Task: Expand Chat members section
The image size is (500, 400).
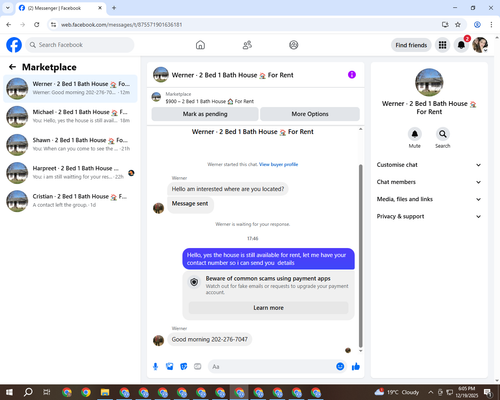Action: point(429,182)
